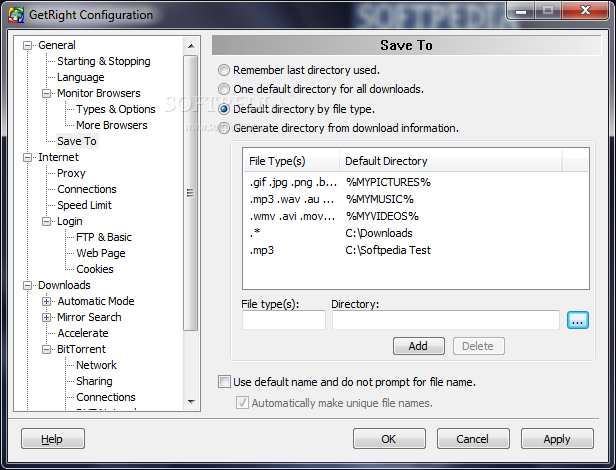This screenshot has height=470, width=616.
Task: Expand the Automatic Mode node
Action: point(46,301)
